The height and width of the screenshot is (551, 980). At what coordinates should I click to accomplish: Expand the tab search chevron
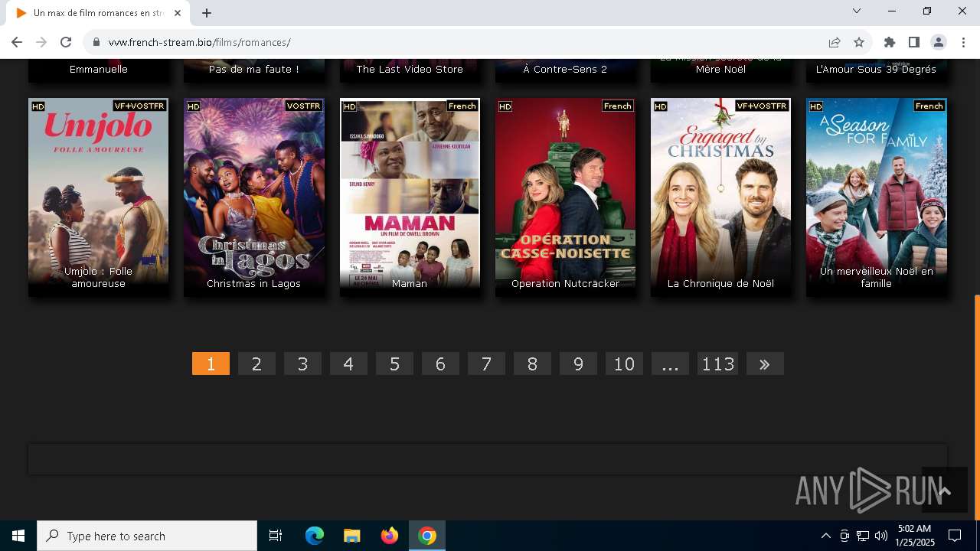pos(857,11)
